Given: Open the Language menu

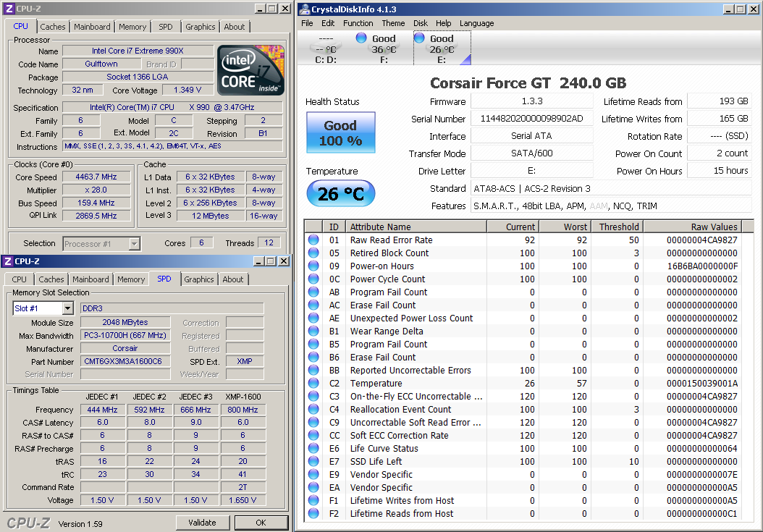Looking at the screenshot, I should pos(477,23).
